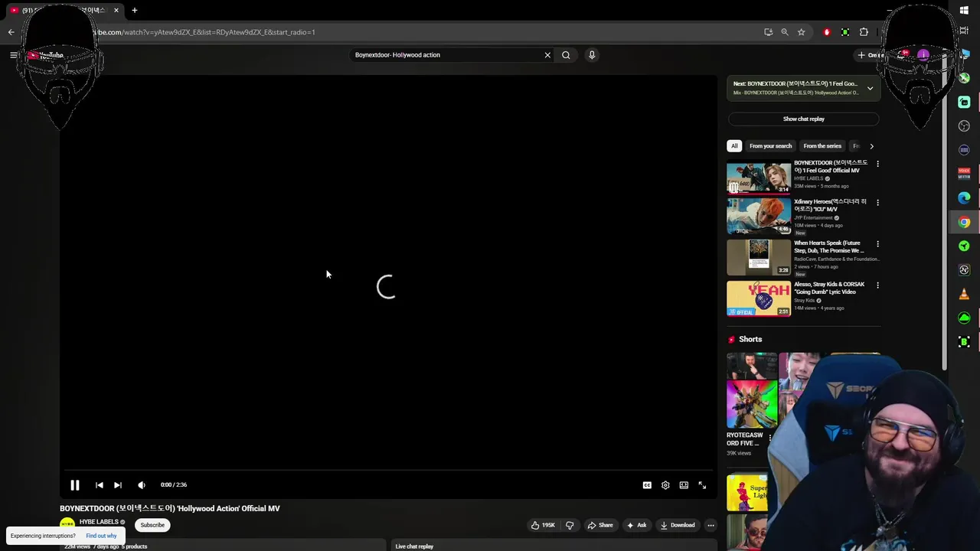This screenshot has width=980, height=551.
Task: Pause the video with the player button
Action: click(75, 485)
